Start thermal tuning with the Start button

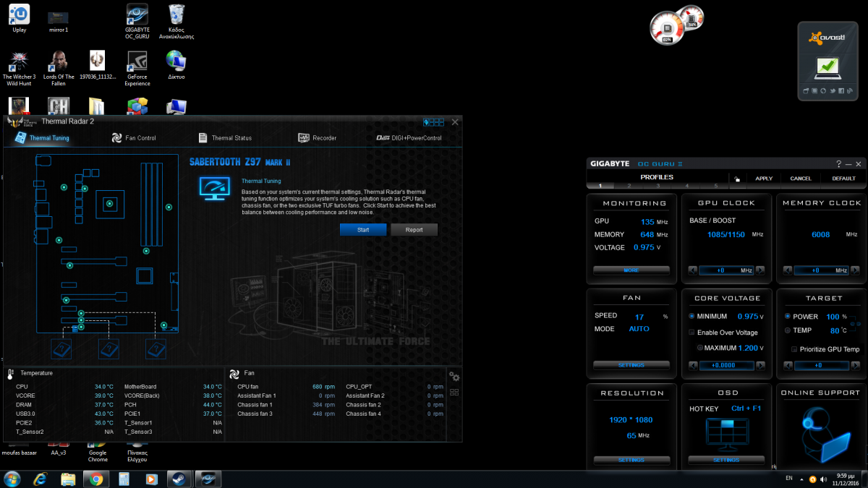coord(363,229)
